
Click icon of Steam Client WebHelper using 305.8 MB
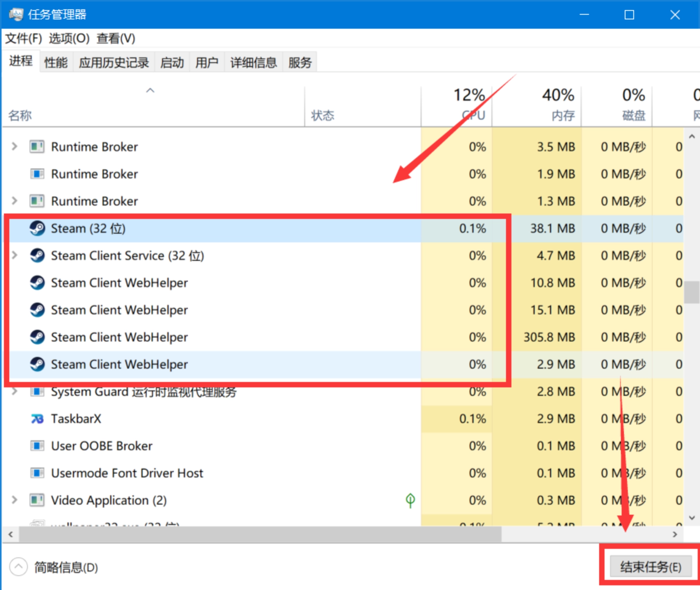pos(37,337)
